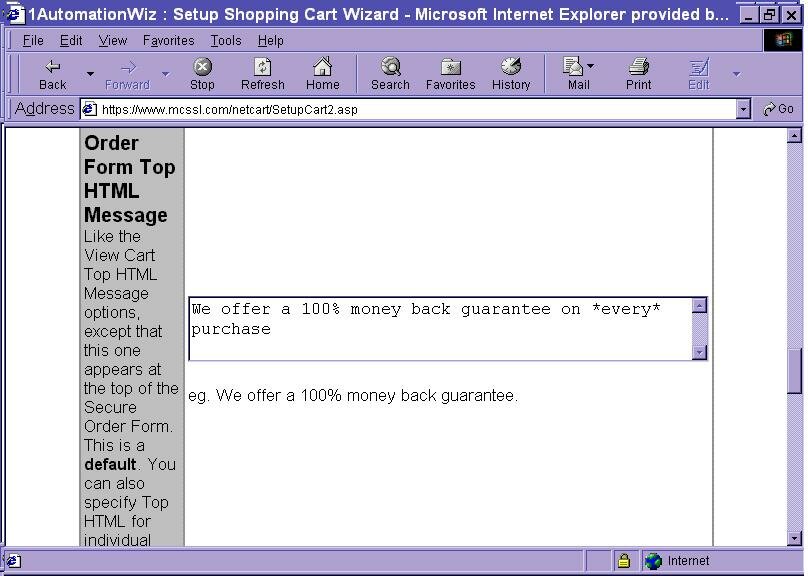Open the File menu
This screenshot has width=808, height=576.
click(x=33, y=40)
